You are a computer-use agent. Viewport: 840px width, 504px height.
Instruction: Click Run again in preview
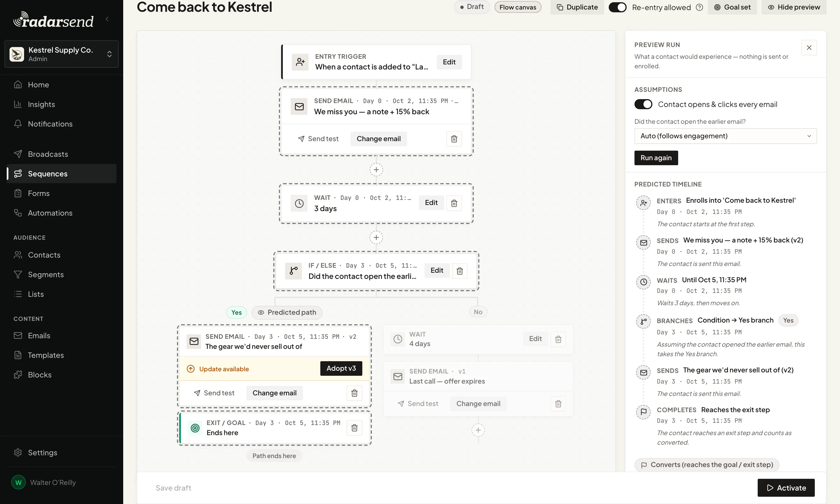[656, 158]
